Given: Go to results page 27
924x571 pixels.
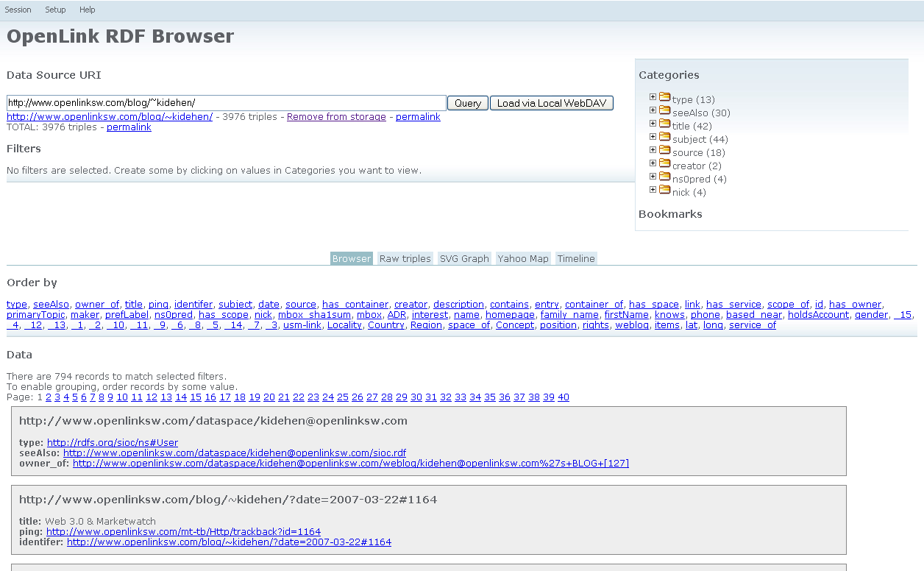Looking at the screenshot, I should 372,397.
